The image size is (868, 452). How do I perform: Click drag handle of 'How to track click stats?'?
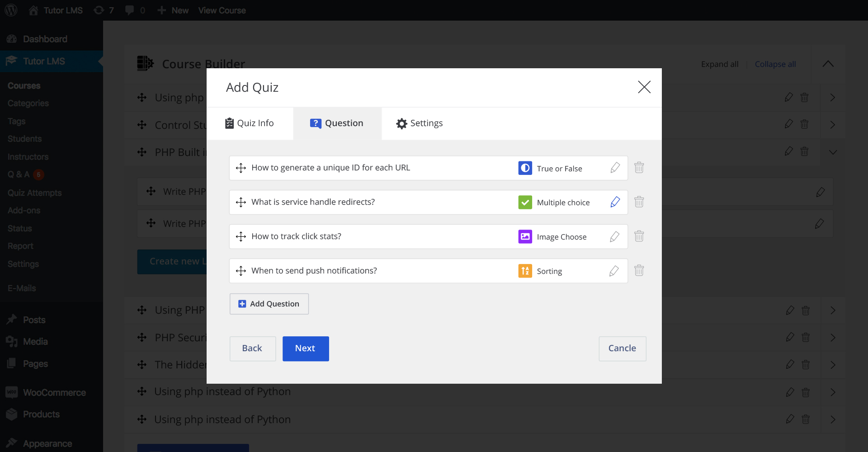click(x=241, y=237)
